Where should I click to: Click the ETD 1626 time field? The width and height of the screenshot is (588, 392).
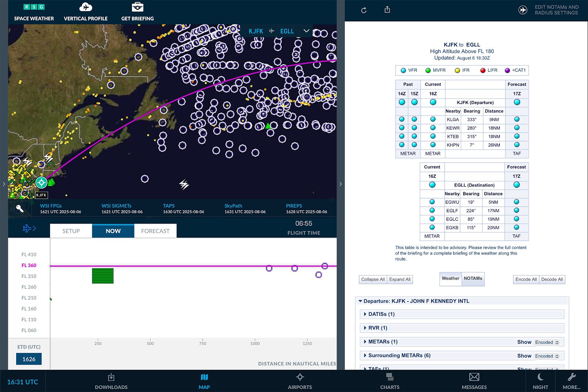[29, 359]
